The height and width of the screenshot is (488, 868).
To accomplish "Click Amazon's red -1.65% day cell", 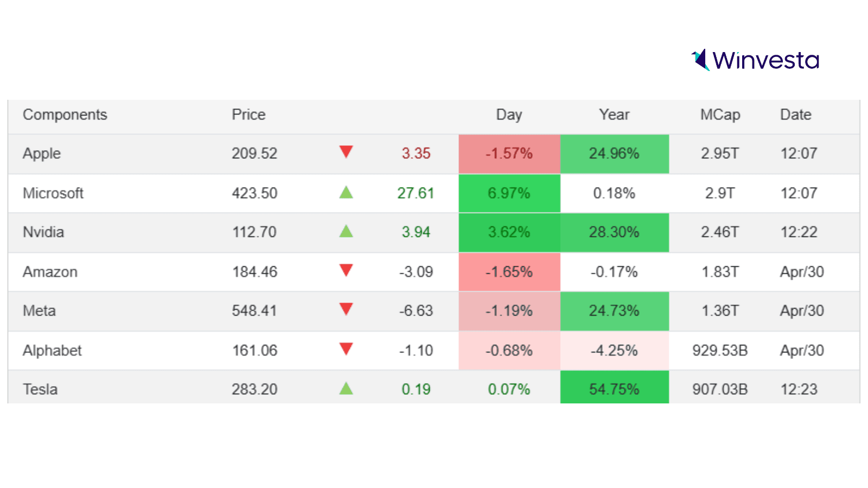I will [509, 272].
